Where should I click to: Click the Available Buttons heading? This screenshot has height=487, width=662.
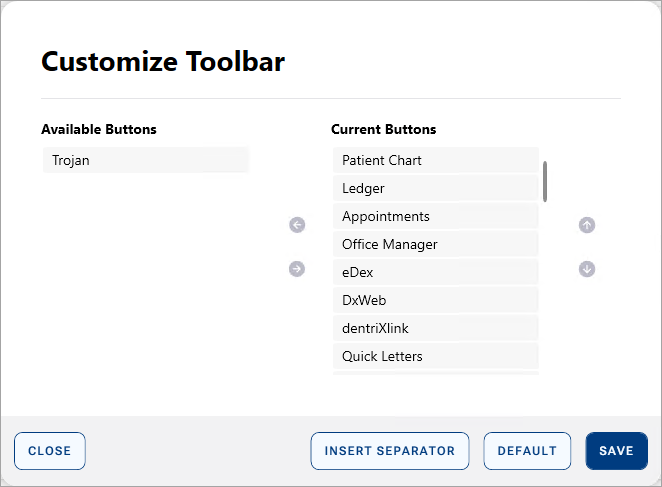99,130
